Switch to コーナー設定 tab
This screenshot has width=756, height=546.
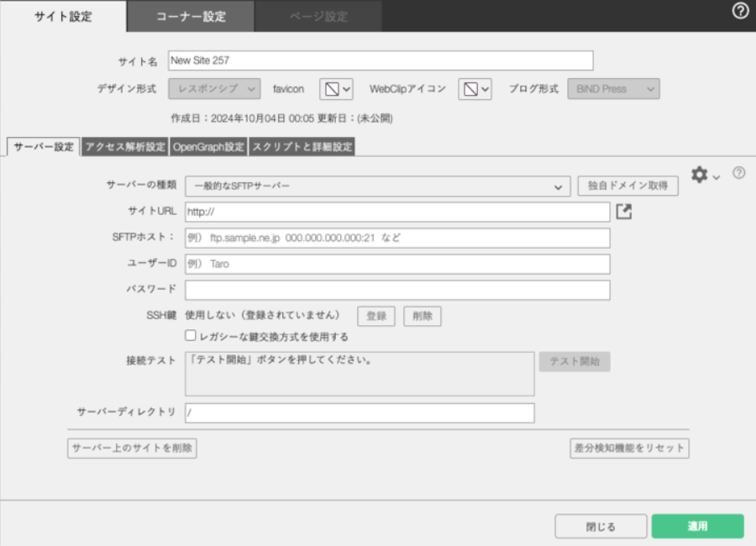pyautogui.click(x=191, y=16)
